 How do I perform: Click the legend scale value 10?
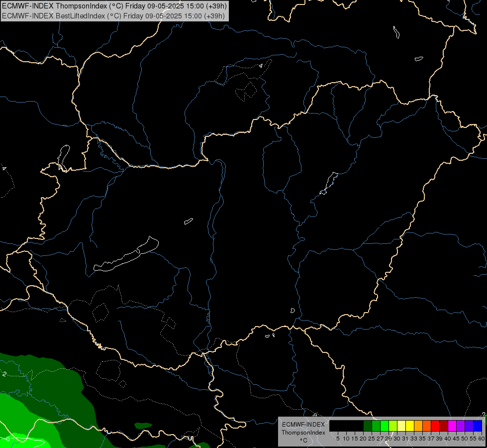(346, 439)
